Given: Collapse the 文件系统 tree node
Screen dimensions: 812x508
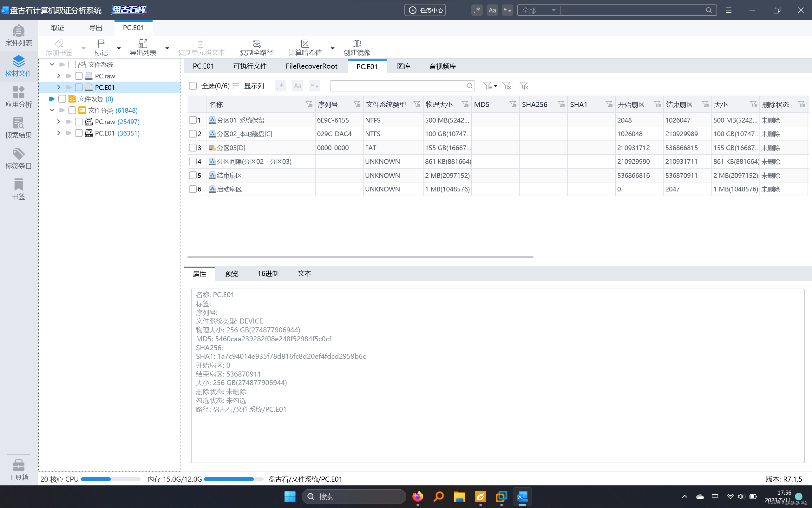Looking at the screenshot, I should pyautogui.click(x=52, y=64).
